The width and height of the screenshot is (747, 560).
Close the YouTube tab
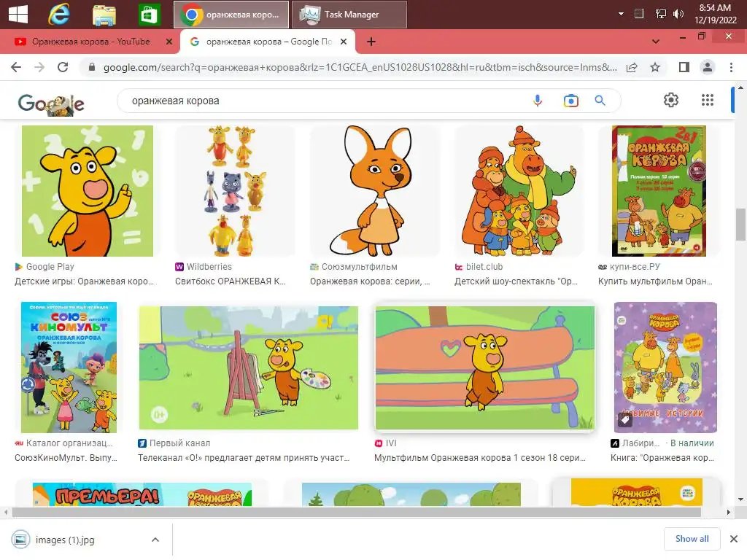pos(169,42)
